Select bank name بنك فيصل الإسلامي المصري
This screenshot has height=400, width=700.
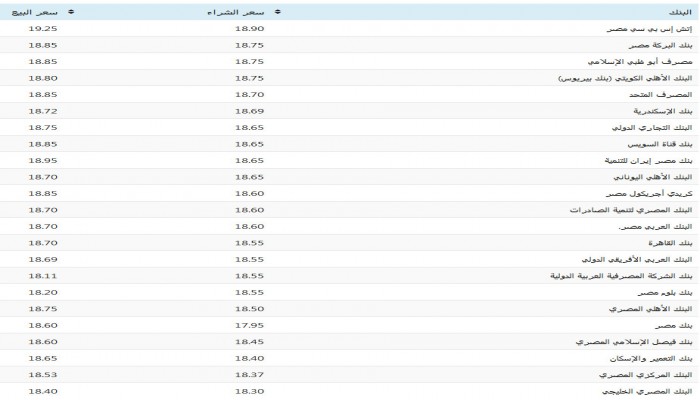click(634, 342)
